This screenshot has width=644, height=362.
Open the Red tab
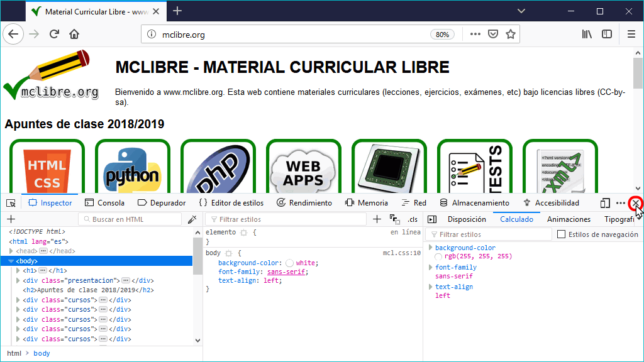(414, 203)
